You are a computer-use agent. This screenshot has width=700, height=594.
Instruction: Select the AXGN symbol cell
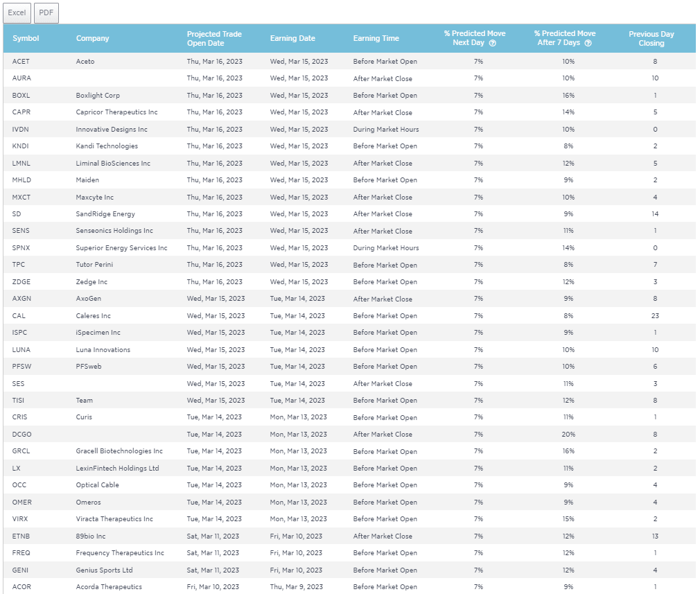point(21,299)
